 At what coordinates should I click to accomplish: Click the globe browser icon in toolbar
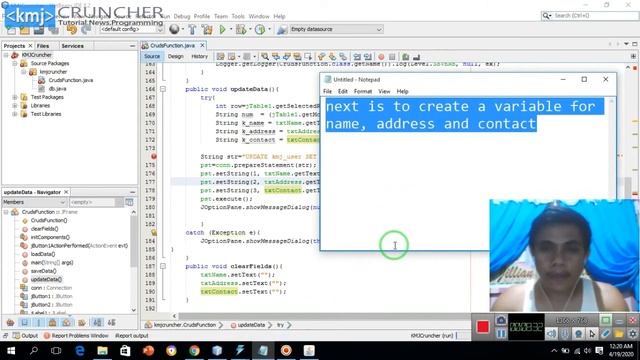pos(174,29)
